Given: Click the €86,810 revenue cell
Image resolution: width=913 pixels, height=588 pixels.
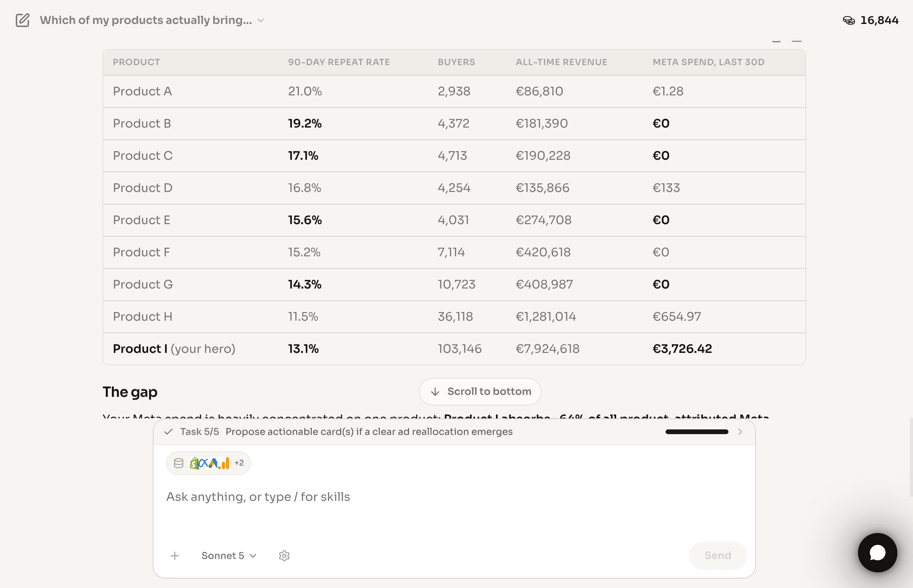Looking at the screenshot, I should tap(539, 91).
